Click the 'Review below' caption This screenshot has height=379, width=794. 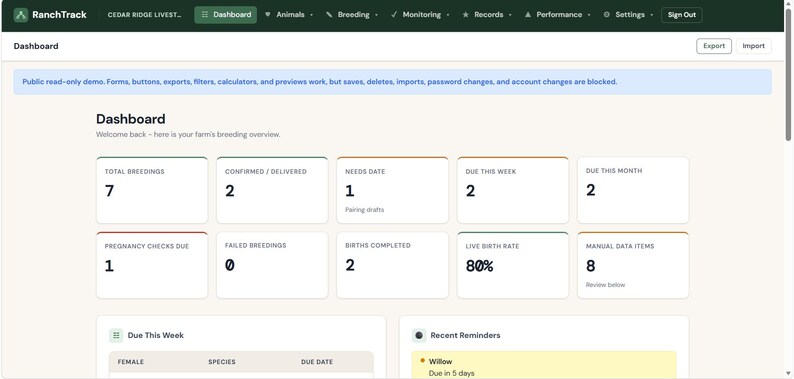coord(605,285)
